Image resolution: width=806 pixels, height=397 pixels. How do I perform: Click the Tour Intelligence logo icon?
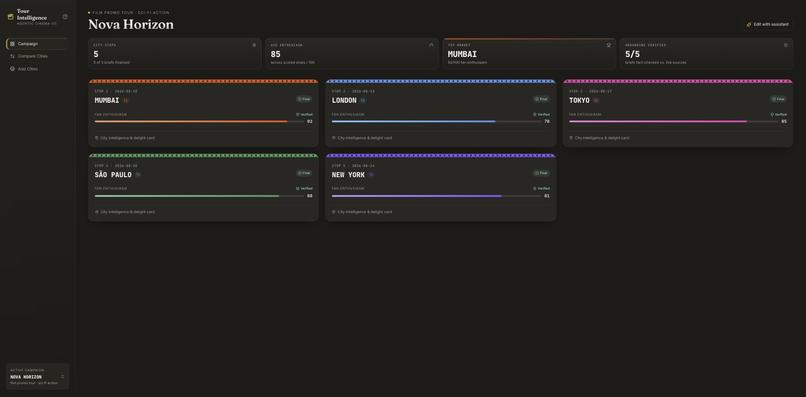click(11, 16)
